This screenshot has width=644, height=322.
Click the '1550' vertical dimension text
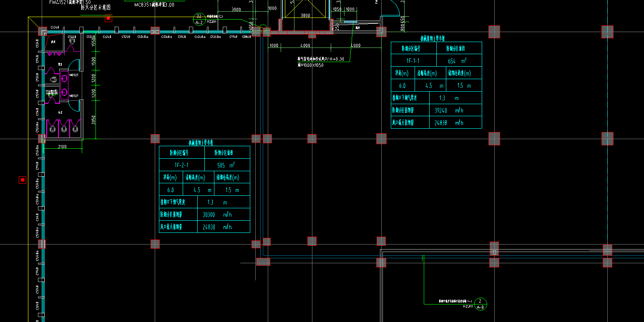[x=93, y=42]
